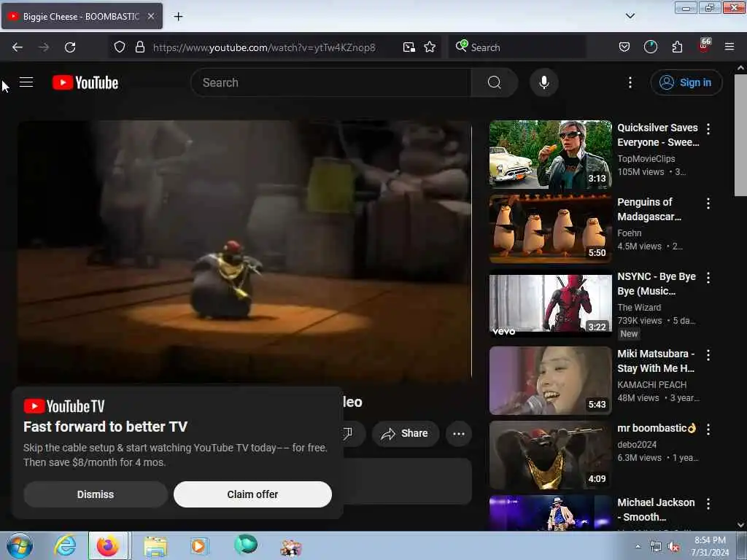
Task: Expand the list all tabs chevron
Action: [630, 16]
